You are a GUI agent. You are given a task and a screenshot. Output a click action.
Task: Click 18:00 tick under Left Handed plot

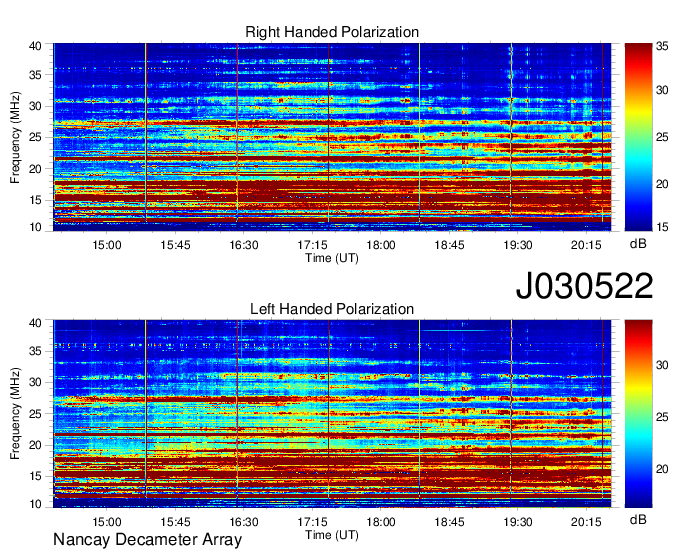point(381,522)
